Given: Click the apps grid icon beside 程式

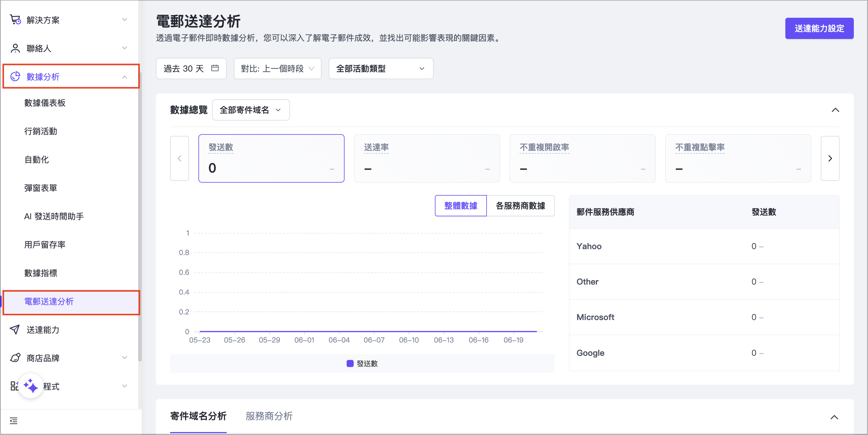Looking at the screenshot, I should coord(14,386).
